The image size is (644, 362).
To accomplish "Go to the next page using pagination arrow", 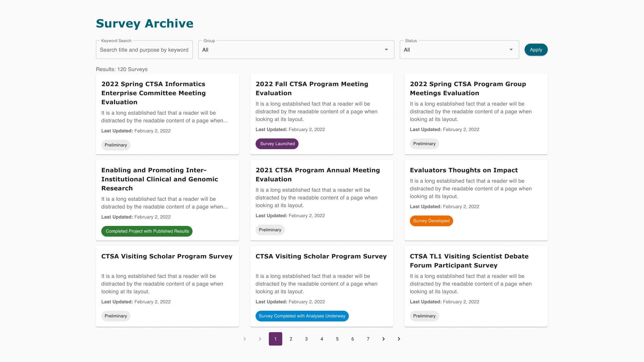I will tap(383, 339).
